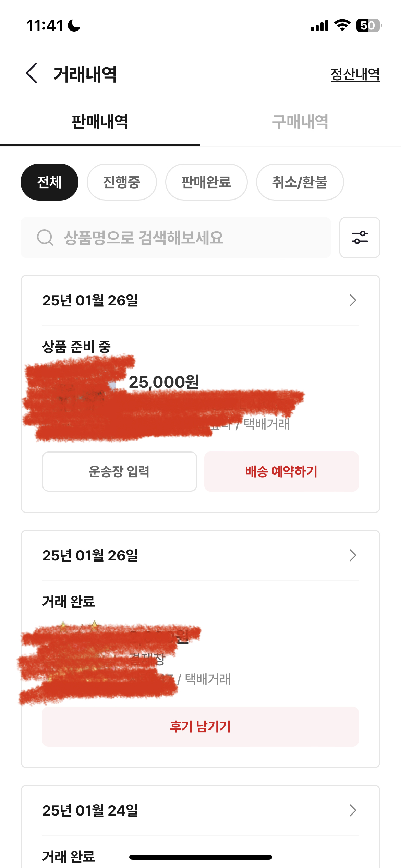Select the 전체 filter chip
Viewport: 401px width, 868px height.
49,182
